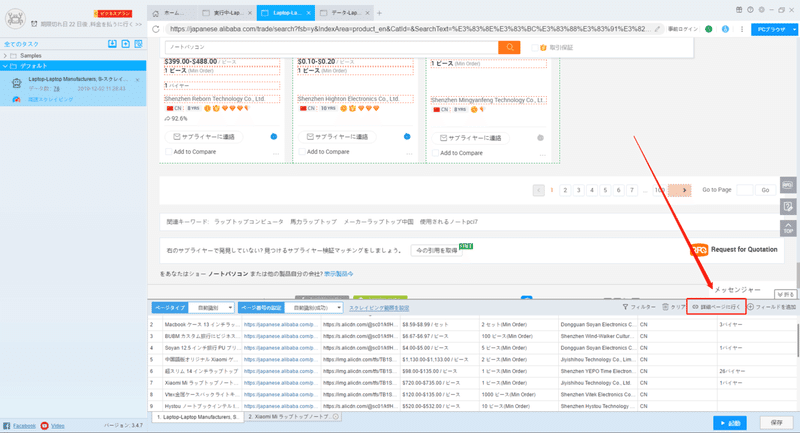Image resolution: width=800 pixels, height=433 pixels.
Task: Click the robot task icon for Laptop-Laptop Manufacturers
Action: click(x=16, y=83)
